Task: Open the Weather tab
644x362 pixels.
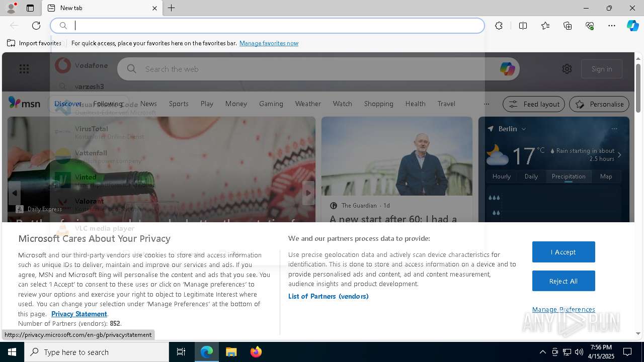Action: tap(308, 104)
